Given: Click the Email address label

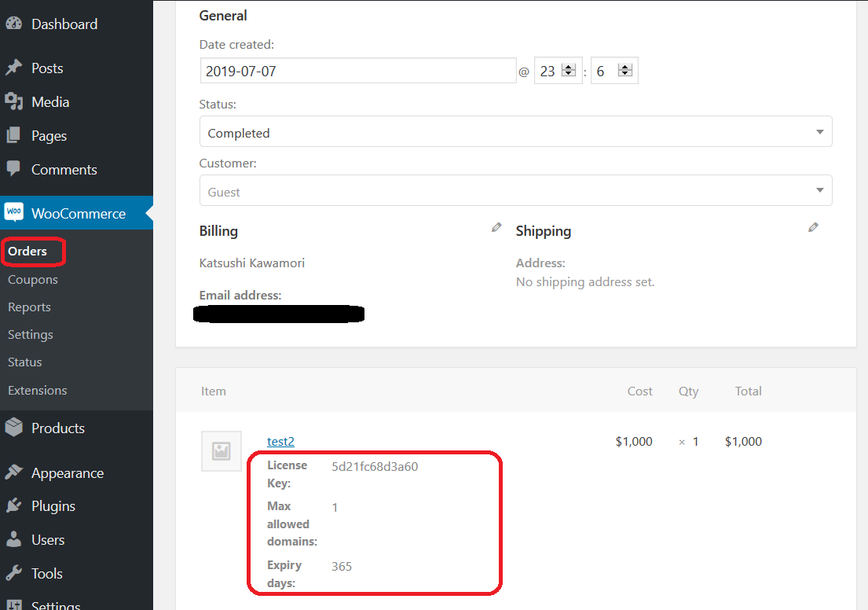Looking at the screenshot, I should coord(240,296).
